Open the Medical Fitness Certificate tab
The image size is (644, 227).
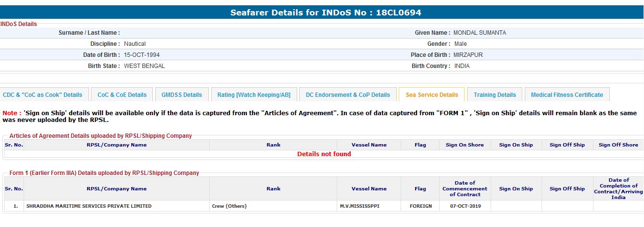567,95
